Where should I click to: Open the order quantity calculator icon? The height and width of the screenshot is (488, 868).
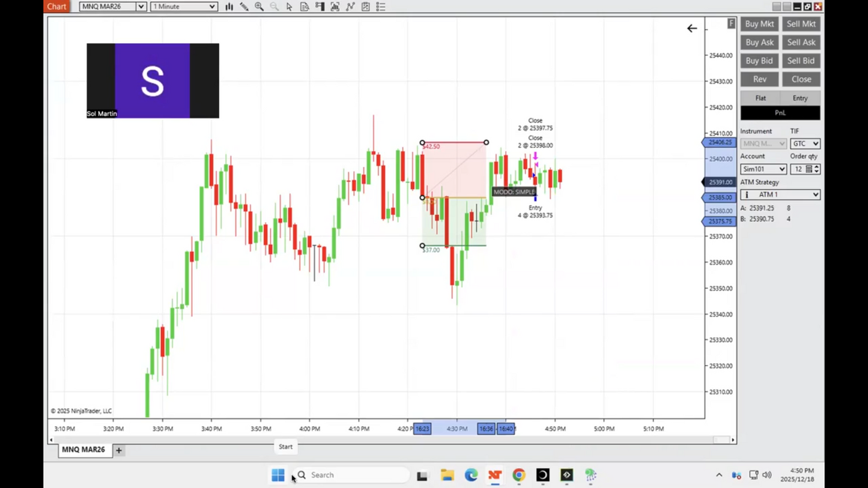click(x=809, y=169)
